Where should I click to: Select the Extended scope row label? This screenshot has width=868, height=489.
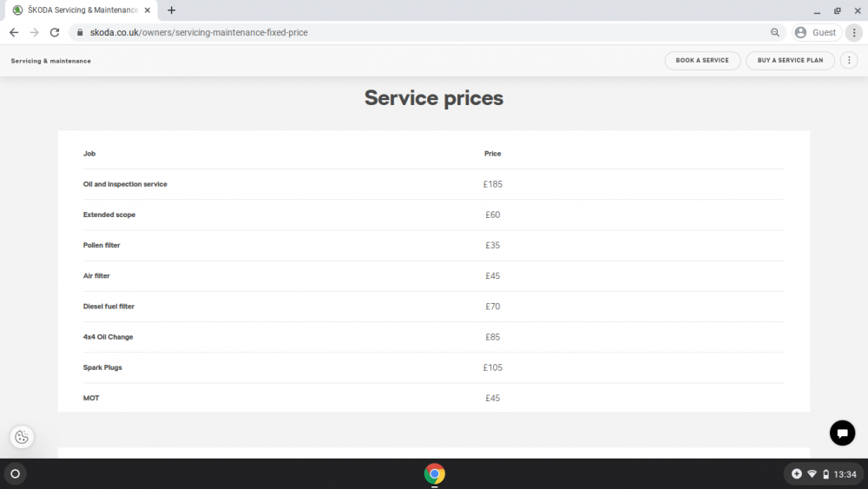(109, 215)
